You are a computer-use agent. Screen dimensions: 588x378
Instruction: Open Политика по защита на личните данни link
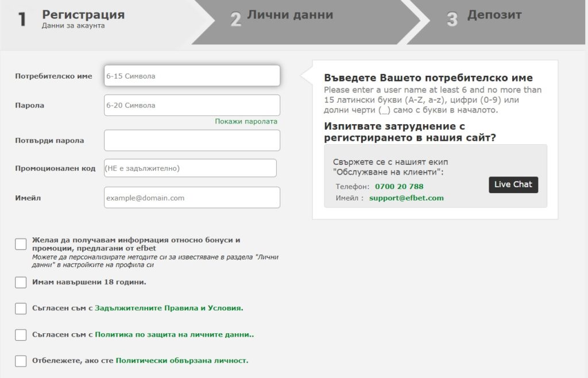coord(175,334)
